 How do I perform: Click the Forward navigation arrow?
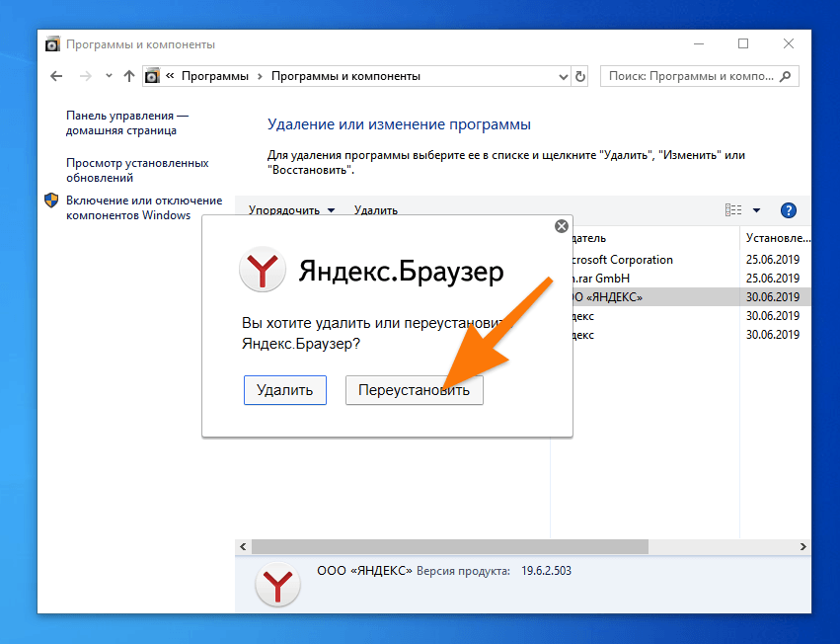[x=85, y=76]
